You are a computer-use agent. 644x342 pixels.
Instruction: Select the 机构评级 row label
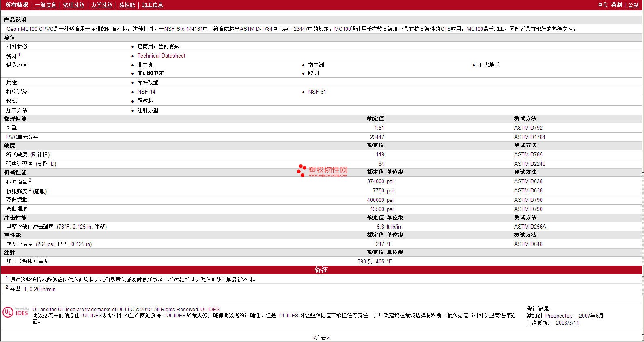(17, 92)
